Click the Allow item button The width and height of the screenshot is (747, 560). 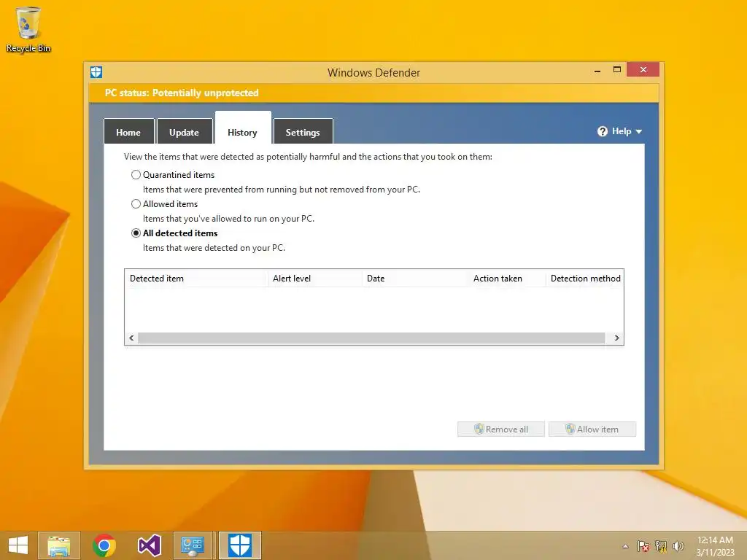click(x=592, y=429)
